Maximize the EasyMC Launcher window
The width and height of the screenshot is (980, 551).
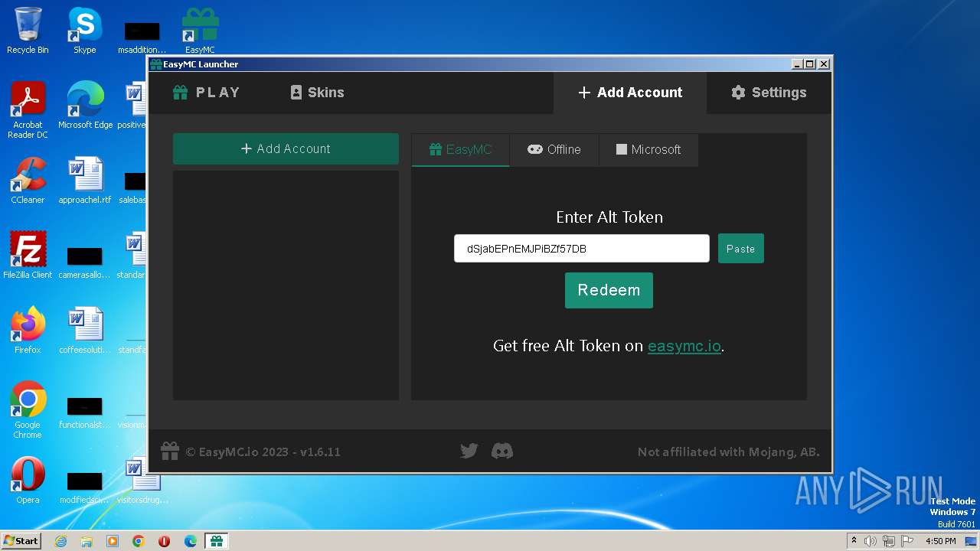click(811, 64)
